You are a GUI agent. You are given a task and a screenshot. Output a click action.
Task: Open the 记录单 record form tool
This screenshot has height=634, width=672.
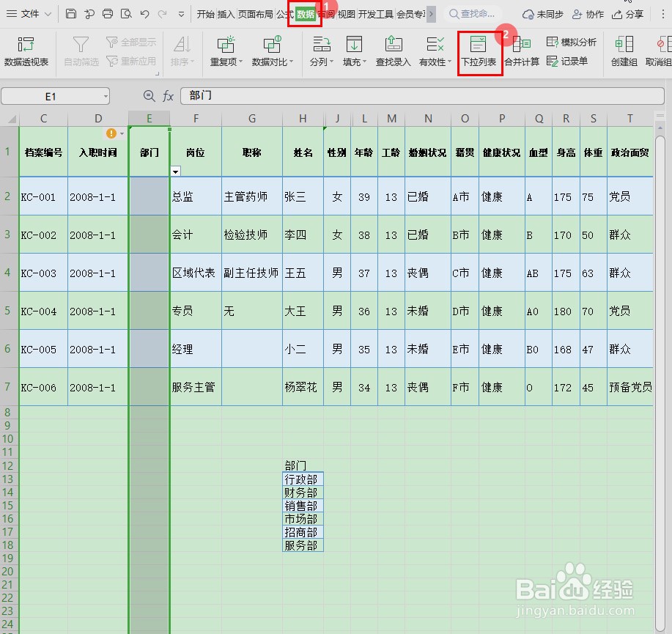coord(567,62)
